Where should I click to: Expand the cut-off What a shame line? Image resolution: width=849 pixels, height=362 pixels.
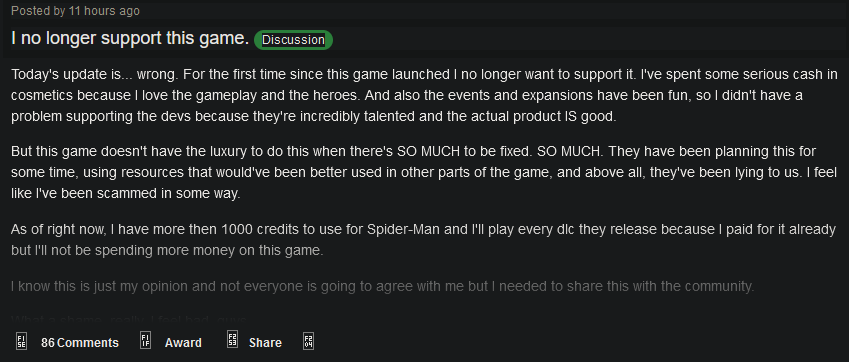click(x=129, y=319)
